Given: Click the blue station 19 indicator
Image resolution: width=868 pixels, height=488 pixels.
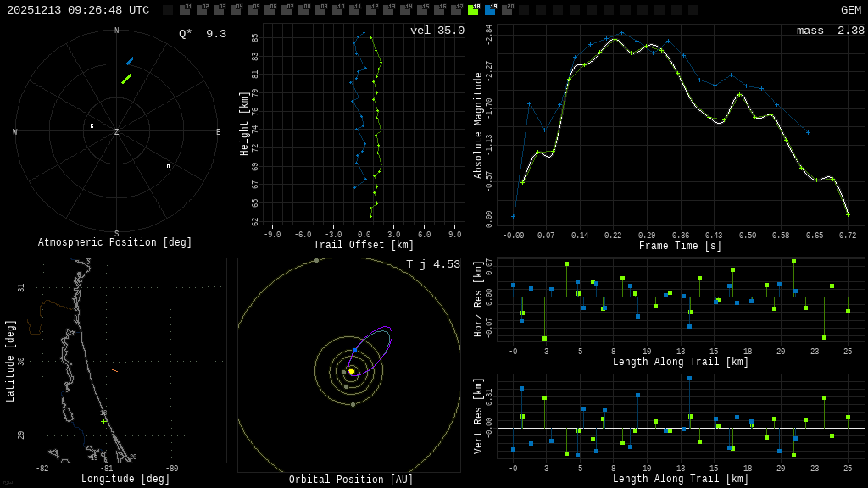Looking at the screenshot, I should (x=490, y=10).
